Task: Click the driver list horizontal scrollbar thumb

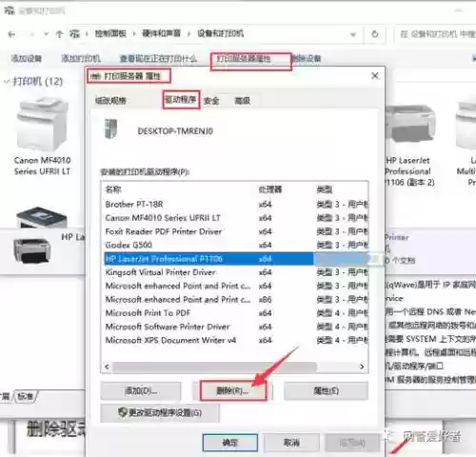Action: (x=215, y=367)
